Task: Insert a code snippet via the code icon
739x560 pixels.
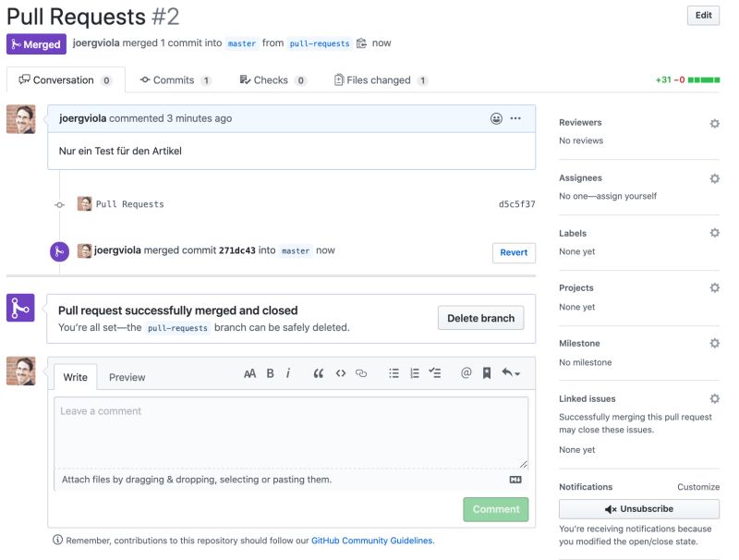Action: pos(340,373)
